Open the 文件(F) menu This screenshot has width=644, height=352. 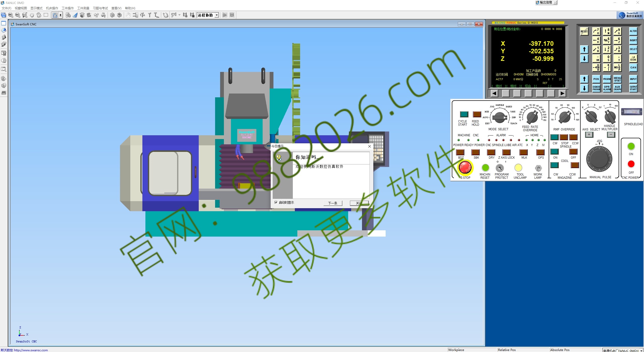6,8
